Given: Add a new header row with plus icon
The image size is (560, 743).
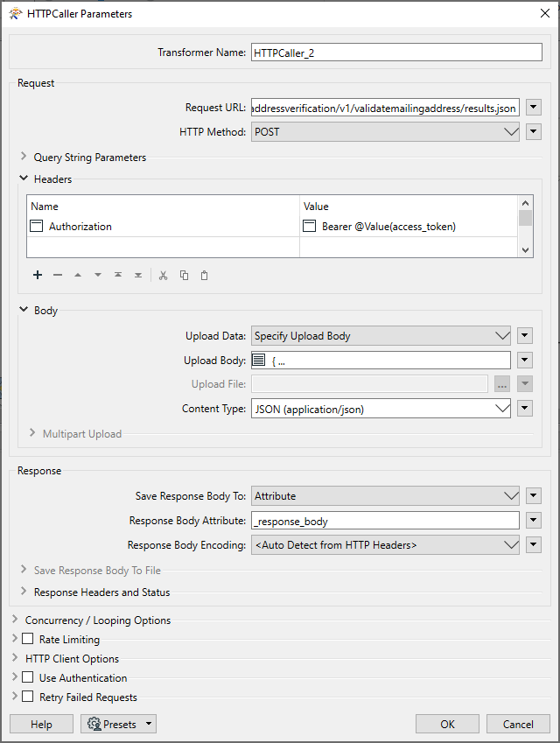Looking at the screenshot, I should pos(38,275).
